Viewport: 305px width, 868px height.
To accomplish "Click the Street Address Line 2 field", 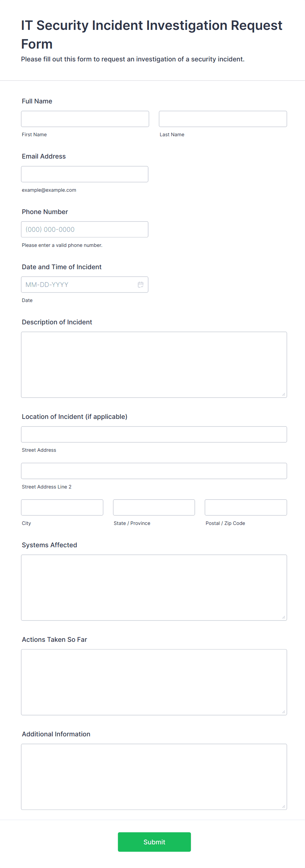I will (154, 471).
